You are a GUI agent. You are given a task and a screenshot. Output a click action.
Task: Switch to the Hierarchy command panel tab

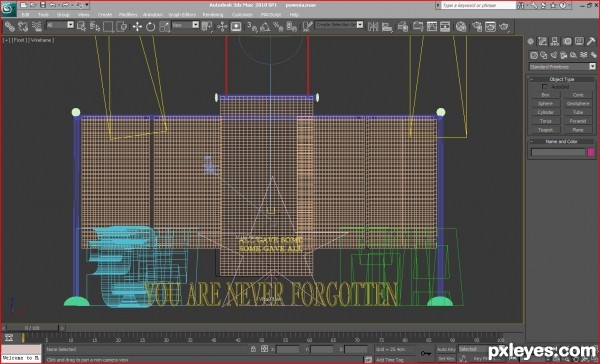[555, 41]
